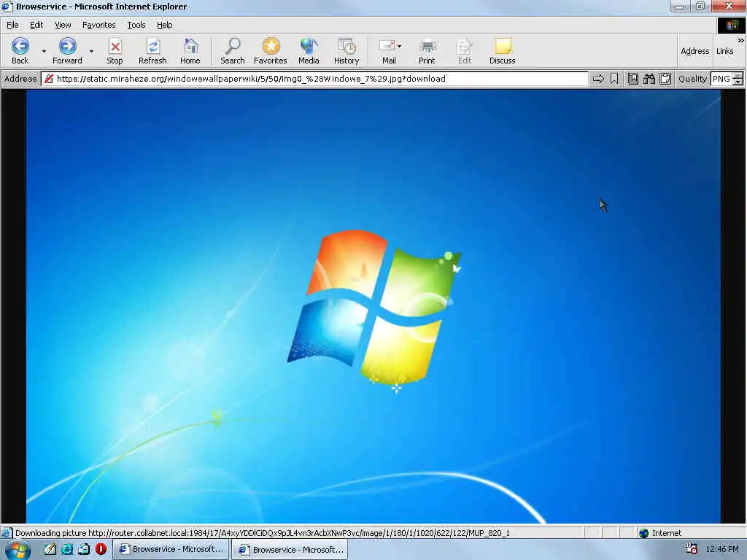Launch the notepad quick launch icon
Screen dimensions: 747x560
click(x=50, y=549)
